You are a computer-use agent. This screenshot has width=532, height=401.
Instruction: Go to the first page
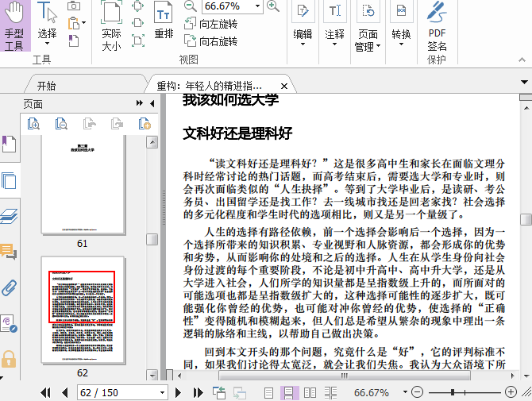click(46, 393)
